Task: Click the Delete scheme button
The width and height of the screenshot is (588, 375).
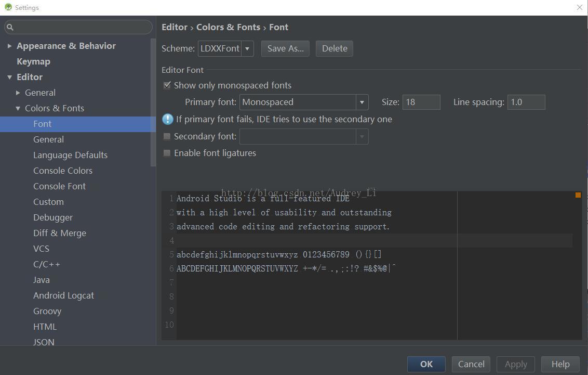Action: [335, 48]
